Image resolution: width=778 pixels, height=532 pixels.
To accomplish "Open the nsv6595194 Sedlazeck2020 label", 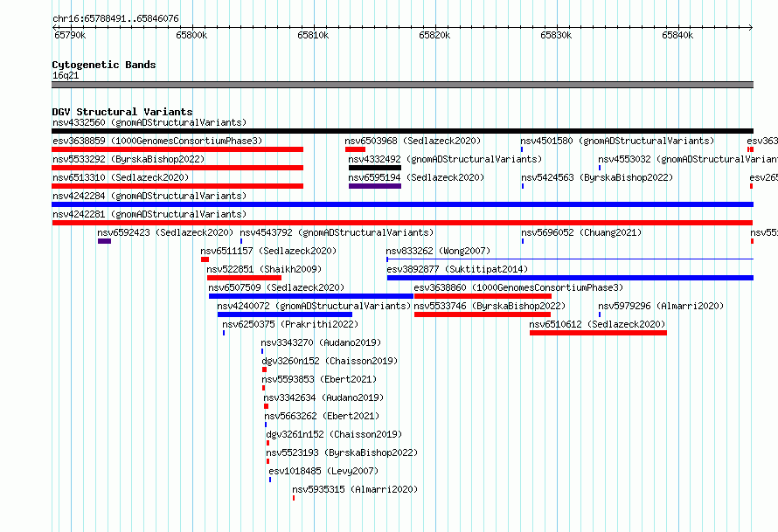I will click(x=416, y=177).
